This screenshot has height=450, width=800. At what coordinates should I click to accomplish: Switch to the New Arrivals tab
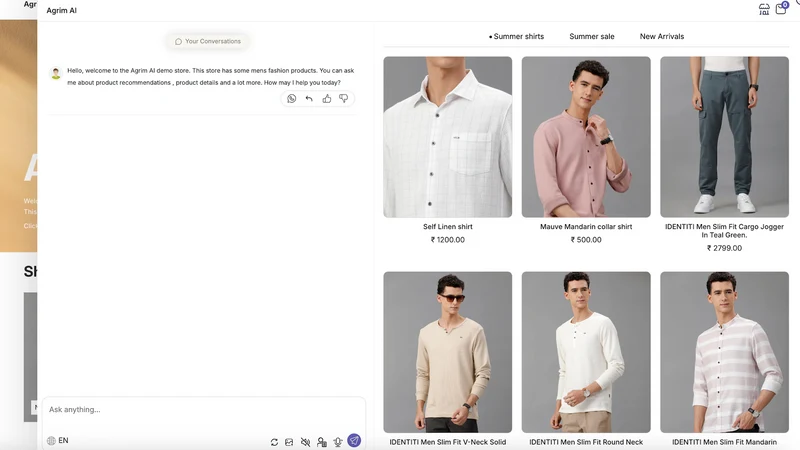point(662,36)
